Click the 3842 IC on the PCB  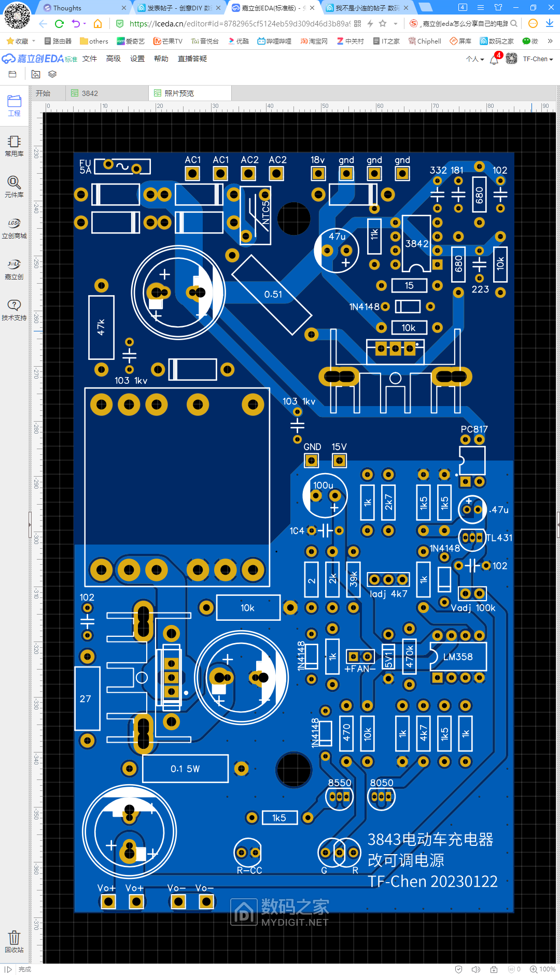click(417, 243)
